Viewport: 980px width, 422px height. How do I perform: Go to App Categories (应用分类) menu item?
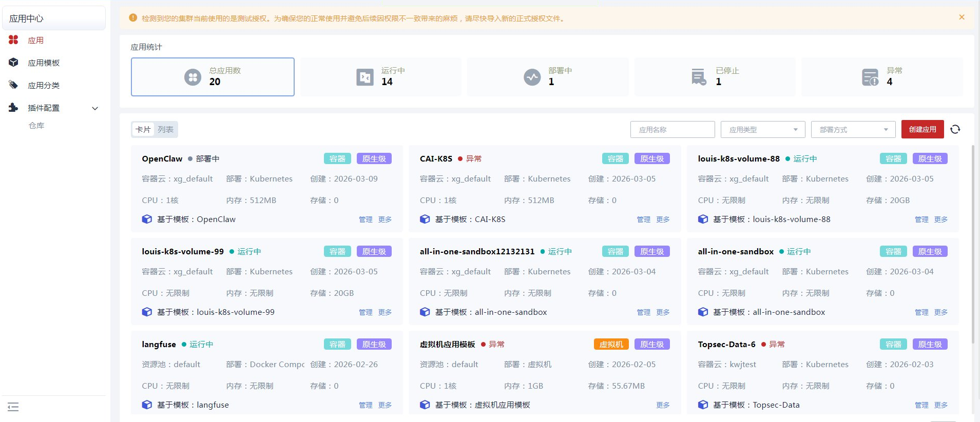(x=44, y=86)
